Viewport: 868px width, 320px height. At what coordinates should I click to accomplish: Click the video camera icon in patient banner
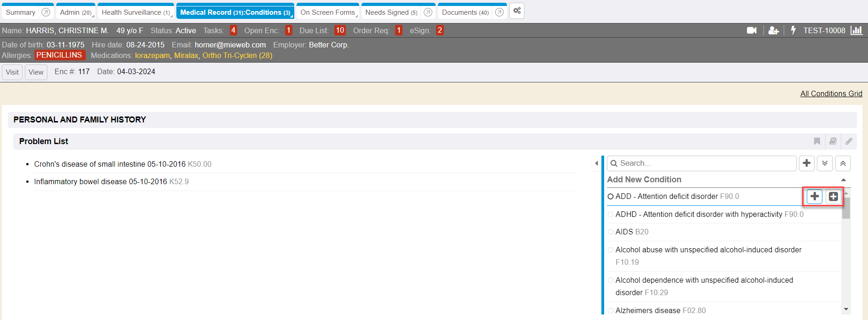751,30
